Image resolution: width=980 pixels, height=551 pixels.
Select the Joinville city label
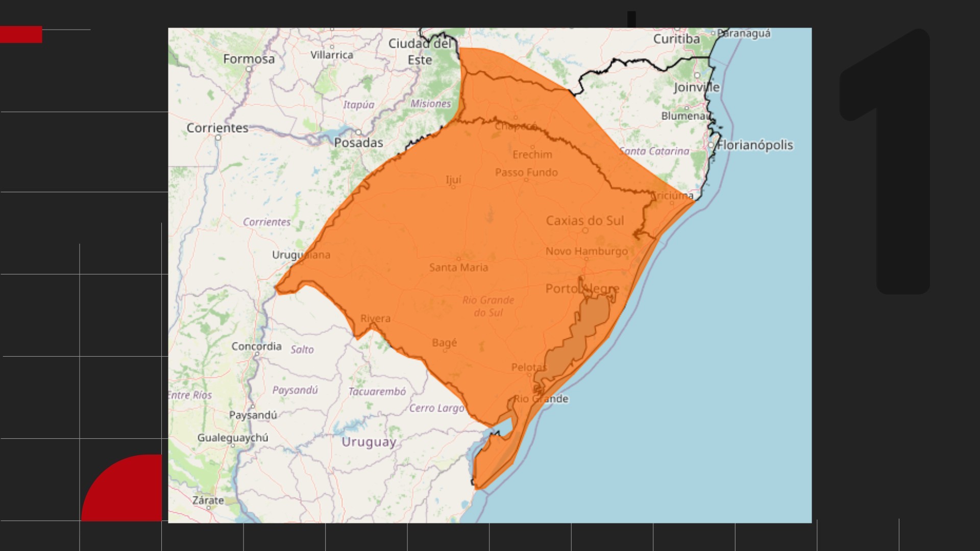[x=697, y=87]
